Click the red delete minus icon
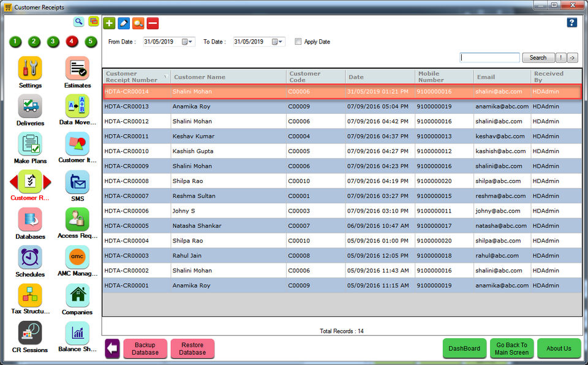588x365 pixels. (x=153, y=23)
